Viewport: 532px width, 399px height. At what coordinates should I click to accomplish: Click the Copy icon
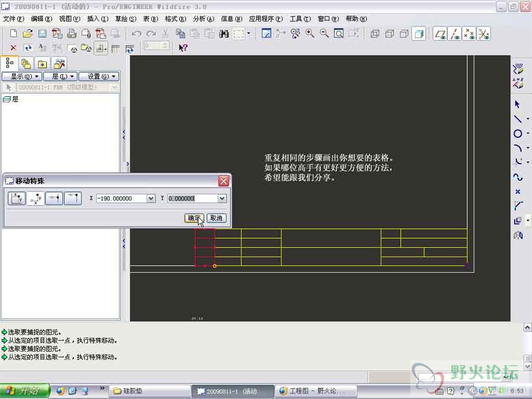(180, 33)
